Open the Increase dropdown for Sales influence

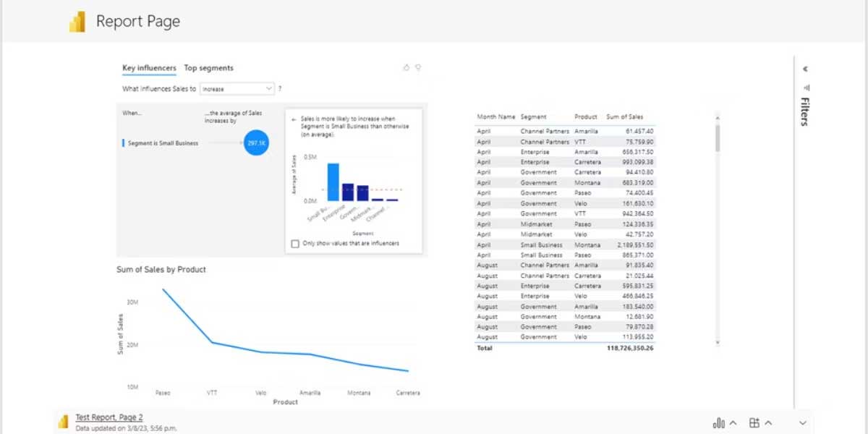click(237, 89)
